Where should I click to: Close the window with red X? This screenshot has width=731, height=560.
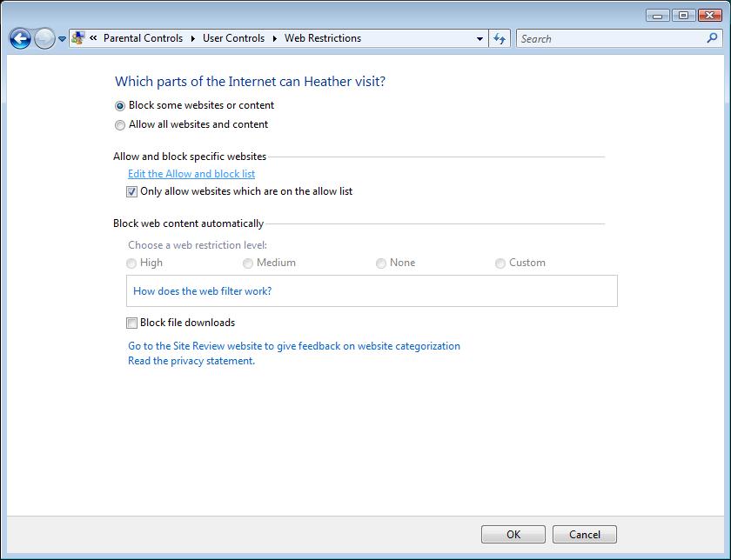point(710,16)
